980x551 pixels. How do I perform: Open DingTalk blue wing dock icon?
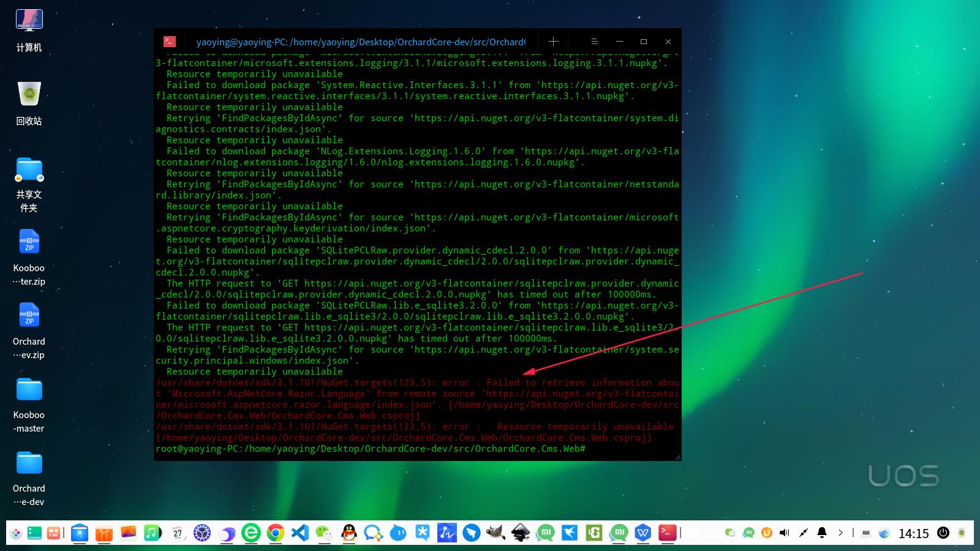point(472,533)
